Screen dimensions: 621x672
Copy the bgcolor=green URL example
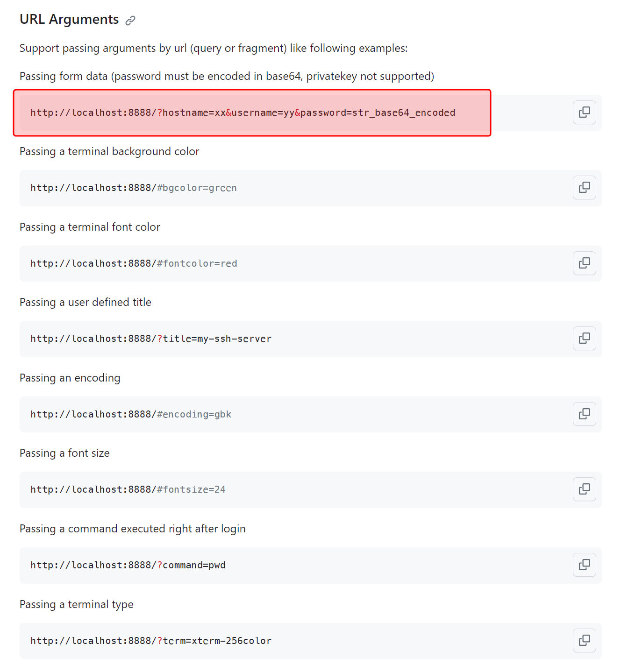tap(584, 188)
